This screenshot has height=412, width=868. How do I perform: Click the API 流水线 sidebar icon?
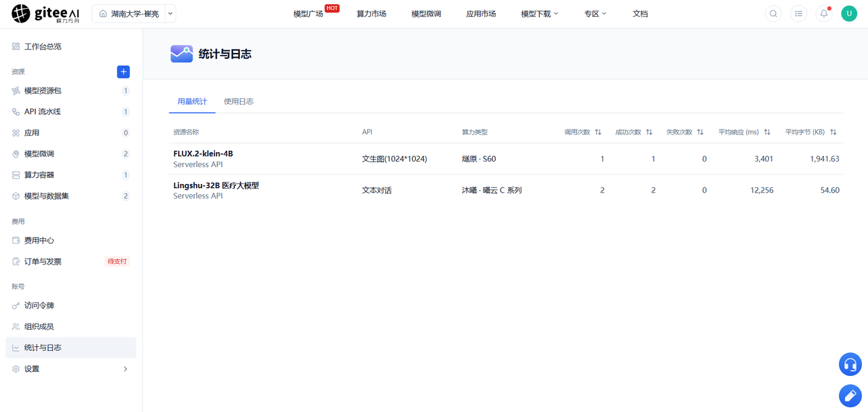pyautogui.click(x=16, y=112)
